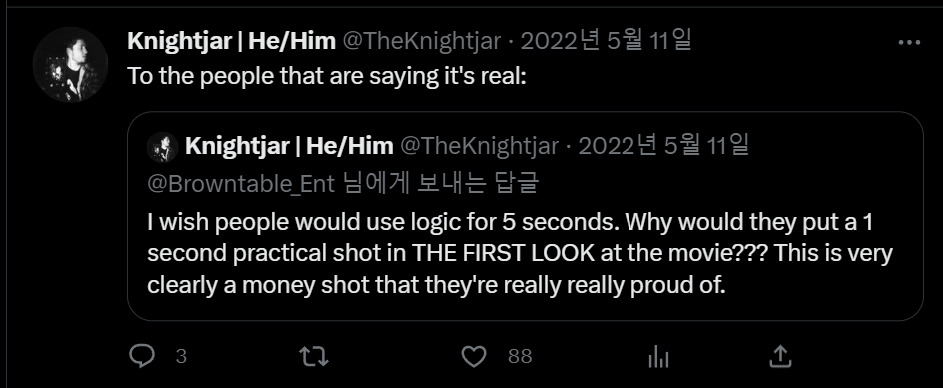
Task: Click the reply speech bubble icon
Action: (x=142, y=357)
